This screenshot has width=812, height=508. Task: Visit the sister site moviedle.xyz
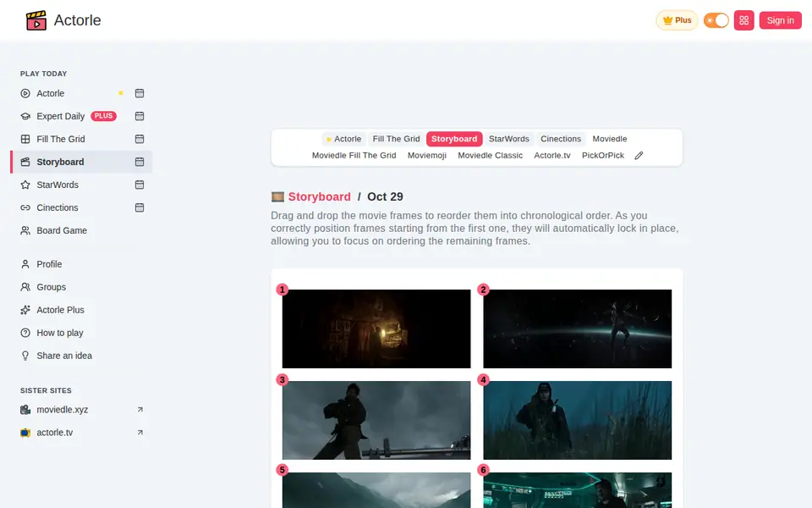(x=62, y=410)
